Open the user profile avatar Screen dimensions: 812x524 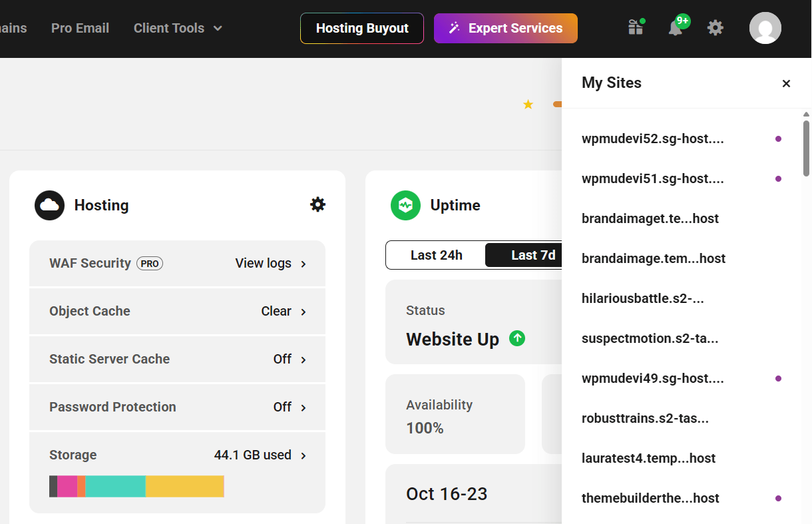point(765,28)
